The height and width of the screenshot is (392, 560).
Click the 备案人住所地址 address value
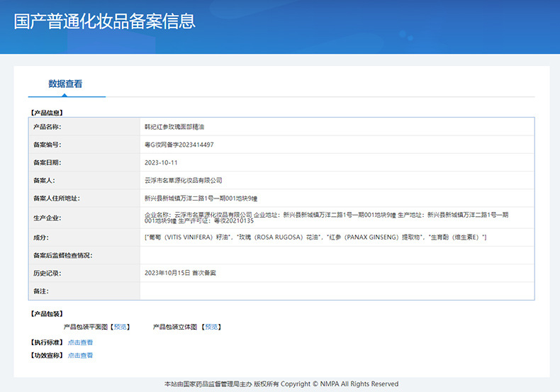[x=201, y=198]
